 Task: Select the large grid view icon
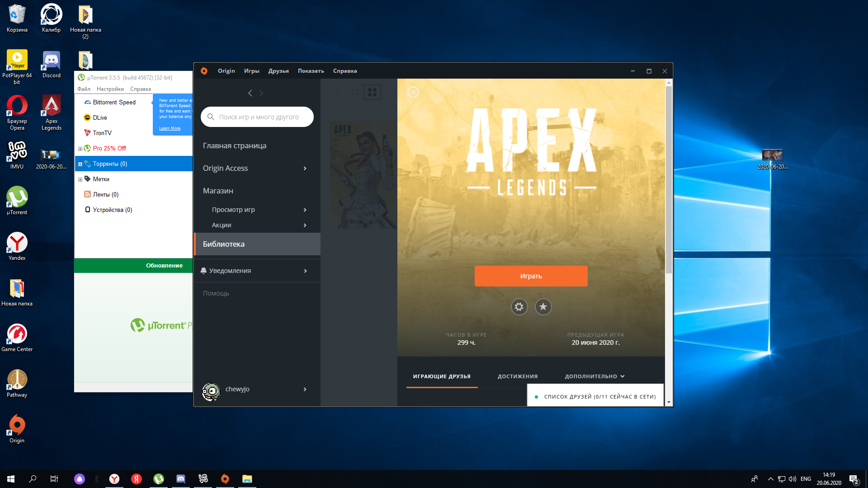(372, 92)
